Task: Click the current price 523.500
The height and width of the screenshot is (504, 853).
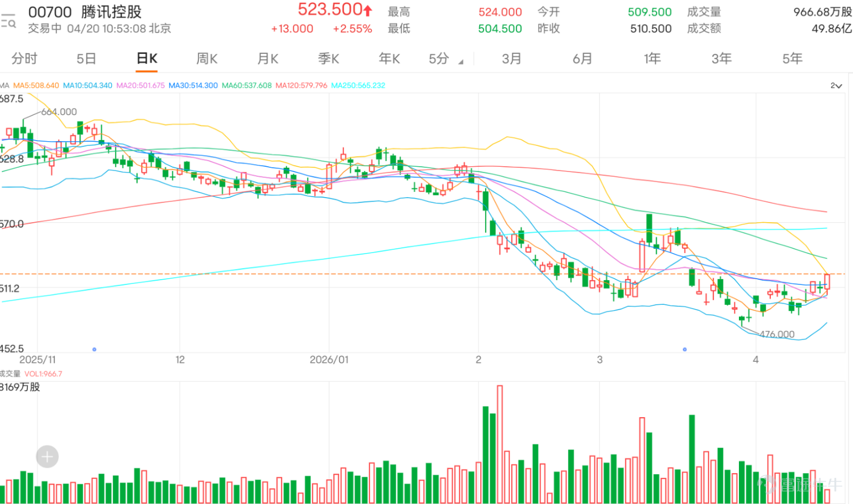Action: tap(330, 9)
